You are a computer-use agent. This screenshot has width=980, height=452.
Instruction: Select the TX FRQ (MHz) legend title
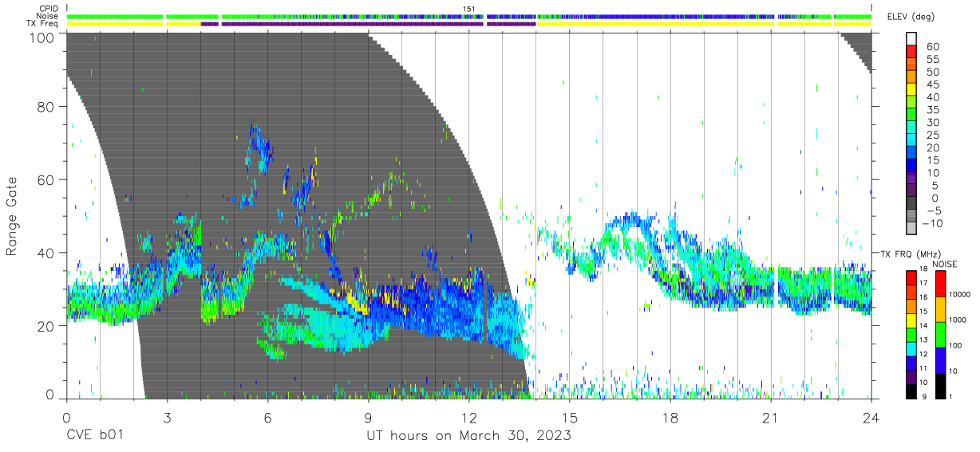point(911,254)
